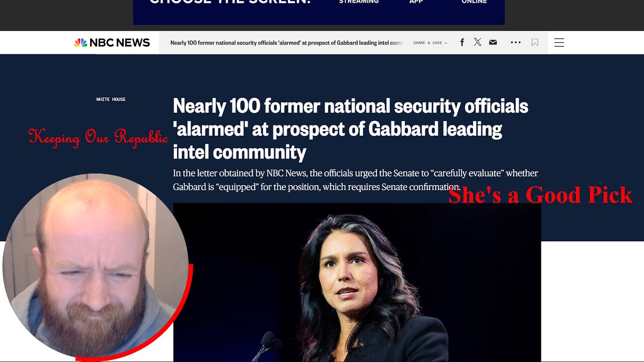Click the 'Keeping Our Republic' cursive text
644x362 pixels.
click(x=98, y=137)
